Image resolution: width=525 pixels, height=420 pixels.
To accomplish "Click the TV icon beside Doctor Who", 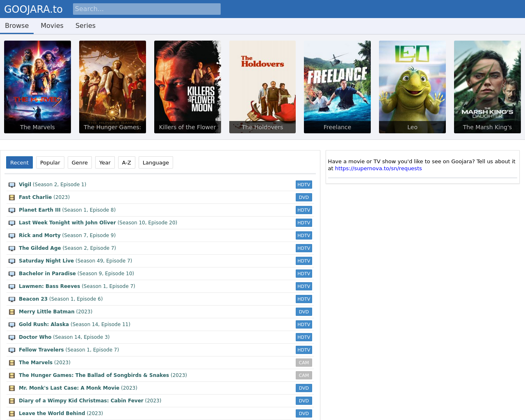I will tap(12, 338).
